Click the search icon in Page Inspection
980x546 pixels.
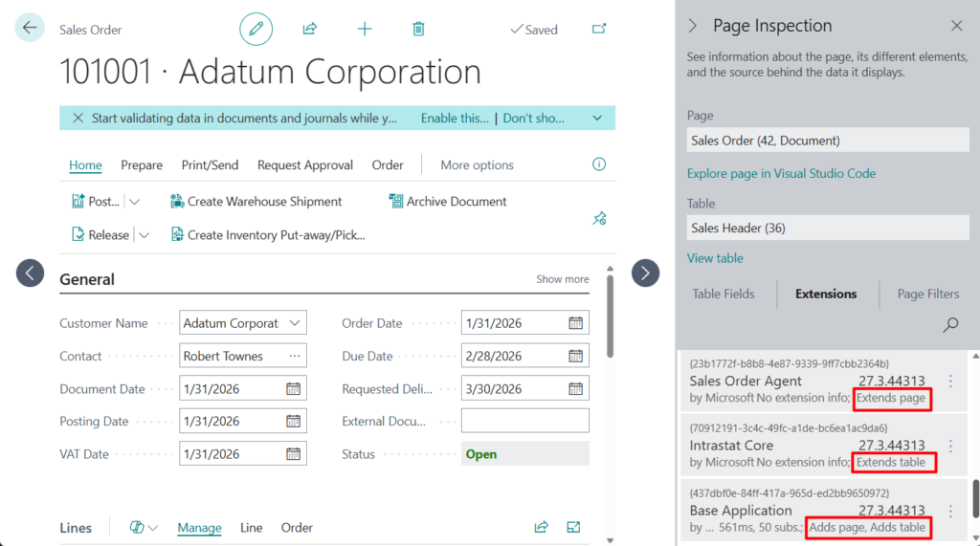pyautogui.click(x=950, y=325)
